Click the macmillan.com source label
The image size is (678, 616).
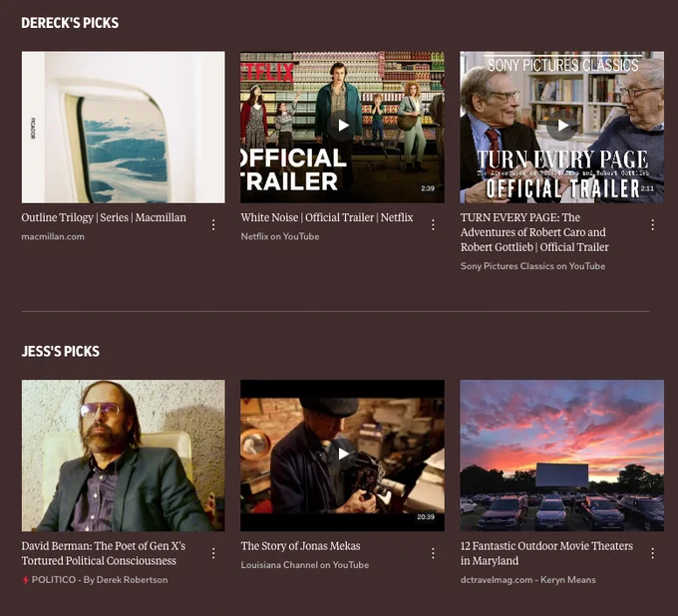[53, 236]
